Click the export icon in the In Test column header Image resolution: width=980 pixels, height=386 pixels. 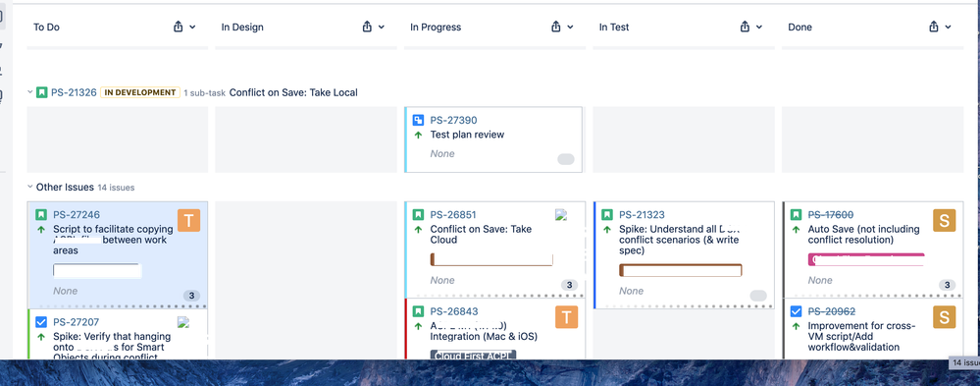745,27
